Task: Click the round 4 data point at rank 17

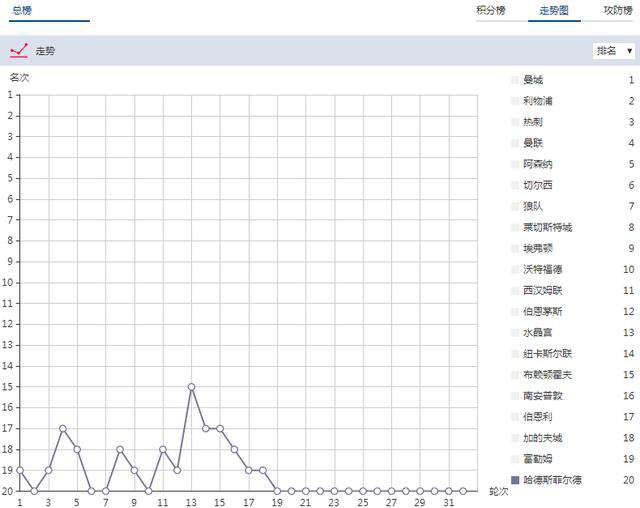Action: coord(63,428)
